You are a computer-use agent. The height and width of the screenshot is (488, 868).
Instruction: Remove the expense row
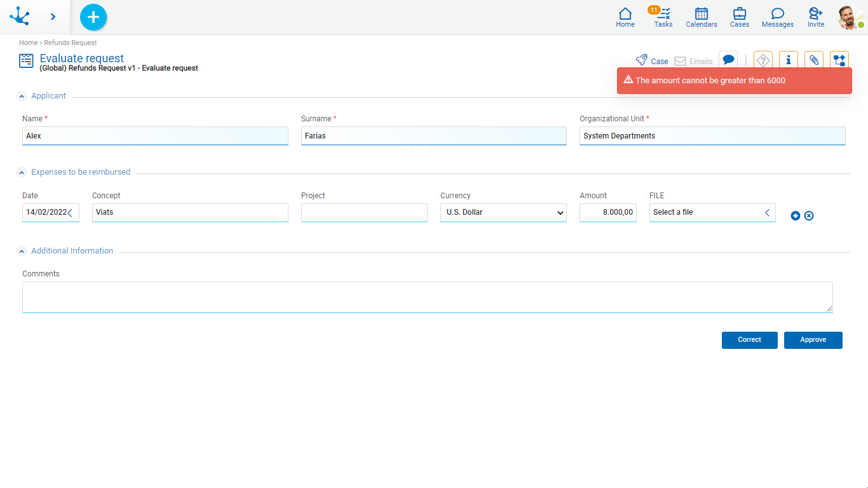(809, 216)
